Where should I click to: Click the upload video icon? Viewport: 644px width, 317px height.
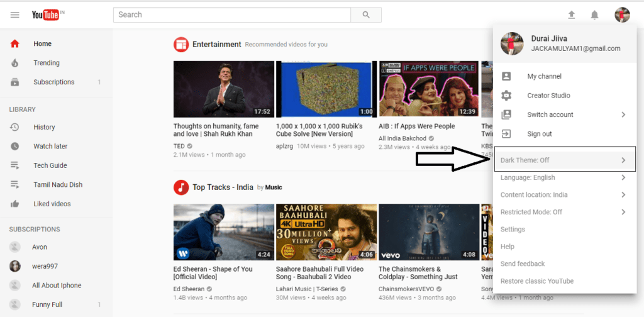(x=571, y=15)
